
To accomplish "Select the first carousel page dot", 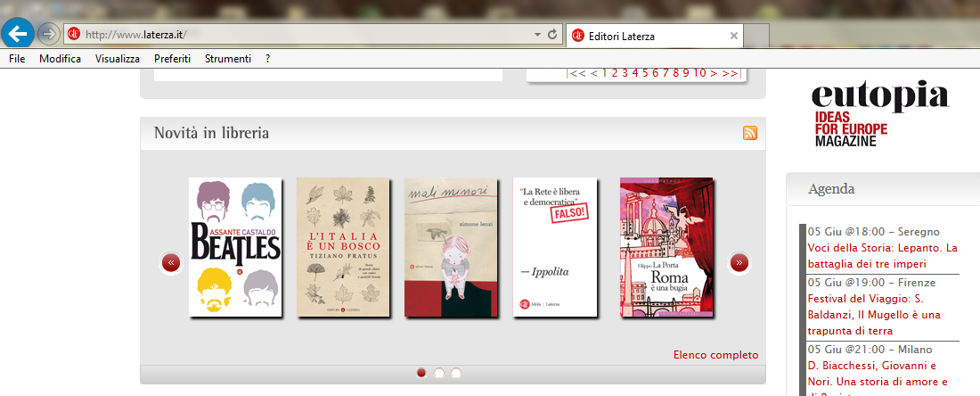I will 421,373.
